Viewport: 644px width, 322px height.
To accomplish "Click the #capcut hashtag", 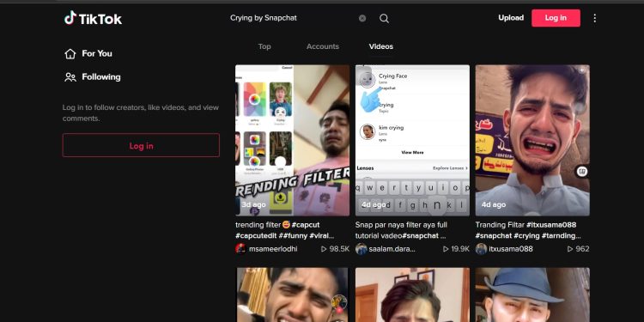I will click(x=306, y=225).
